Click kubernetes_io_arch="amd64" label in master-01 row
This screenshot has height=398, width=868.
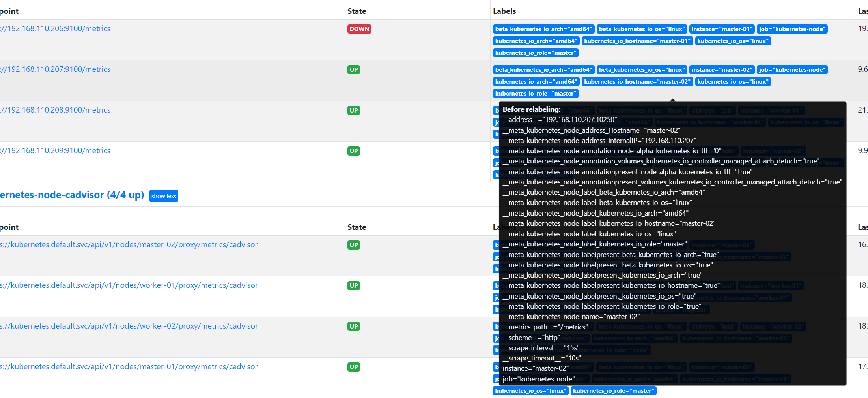coord(536,41)
